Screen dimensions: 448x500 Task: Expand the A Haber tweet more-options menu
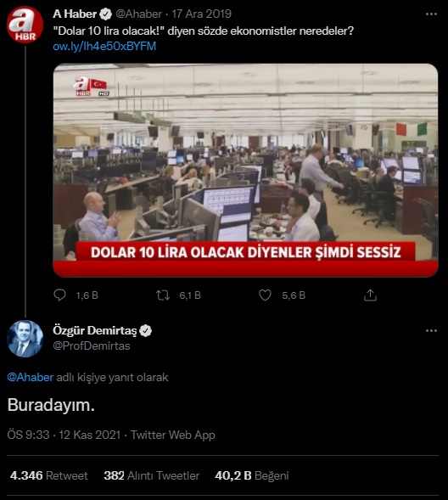click(431, 14)
